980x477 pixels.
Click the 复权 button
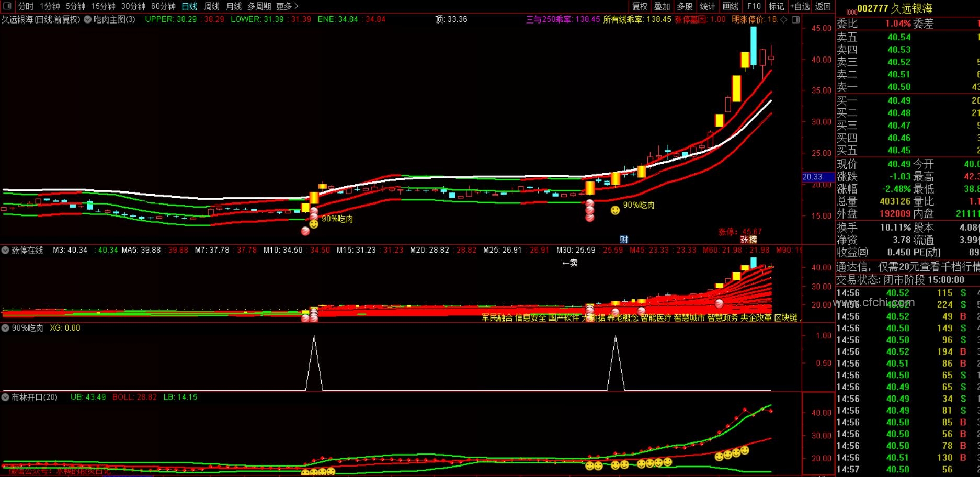[x=640, y=6]
